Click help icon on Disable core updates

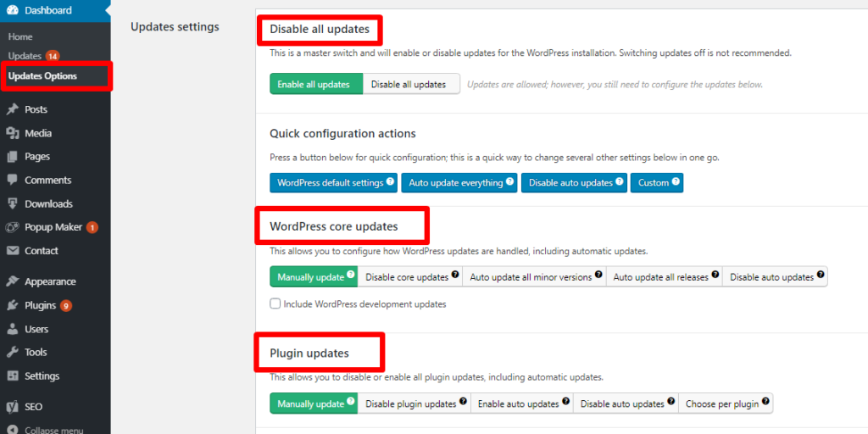(455, 275)
